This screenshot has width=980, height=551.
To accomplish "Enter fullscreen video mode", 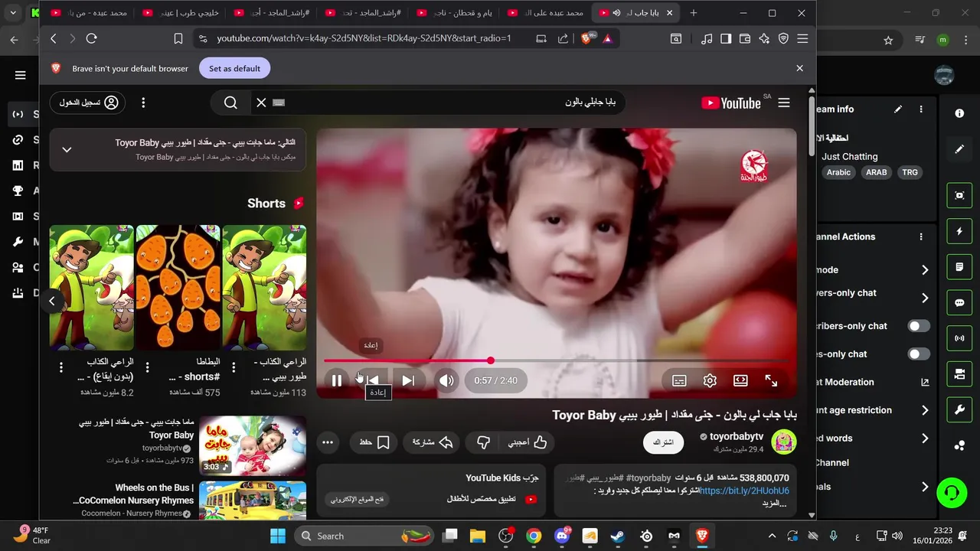I will (771, 380).
